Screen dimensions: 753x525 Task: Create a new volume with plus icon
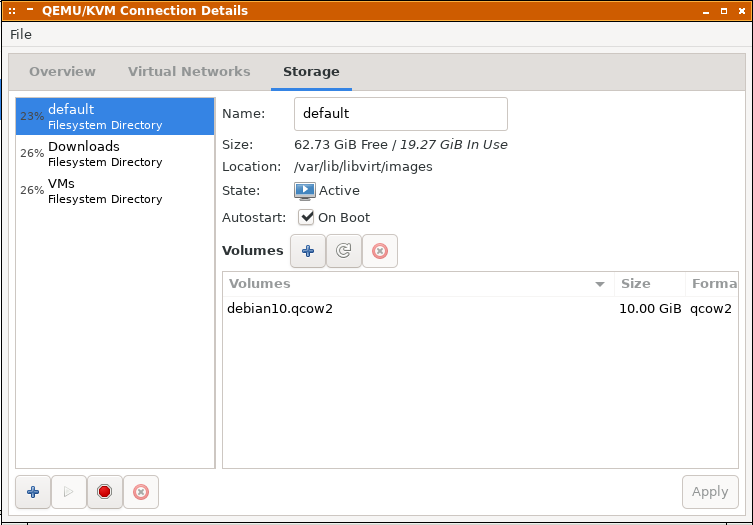(308, 251)
